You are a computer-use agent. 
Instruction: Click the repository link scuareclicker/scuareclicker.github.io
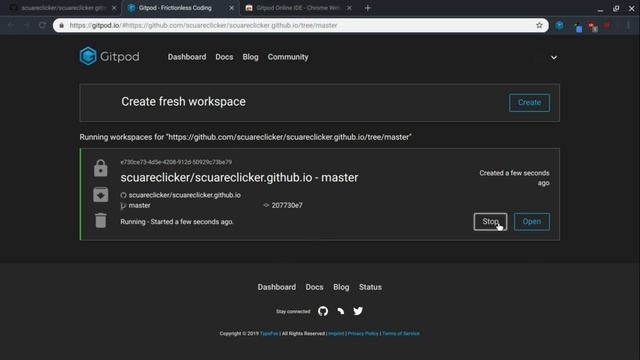coord(184,195)
